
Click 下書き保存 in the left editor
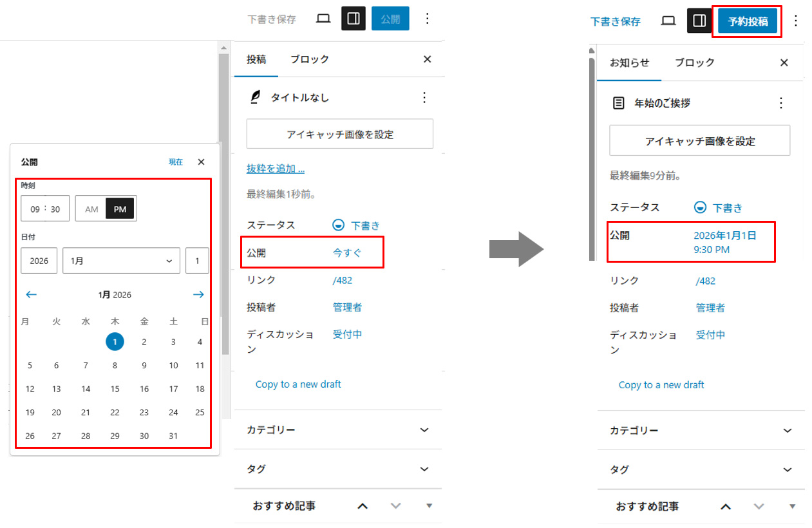[x=272, y=19]
